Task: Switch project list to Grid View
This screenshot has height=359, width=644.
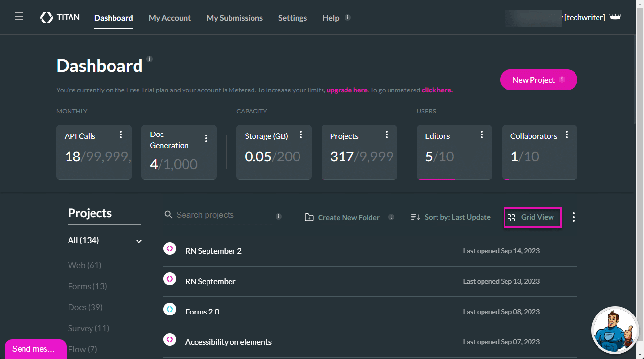Action: [532, 217]
